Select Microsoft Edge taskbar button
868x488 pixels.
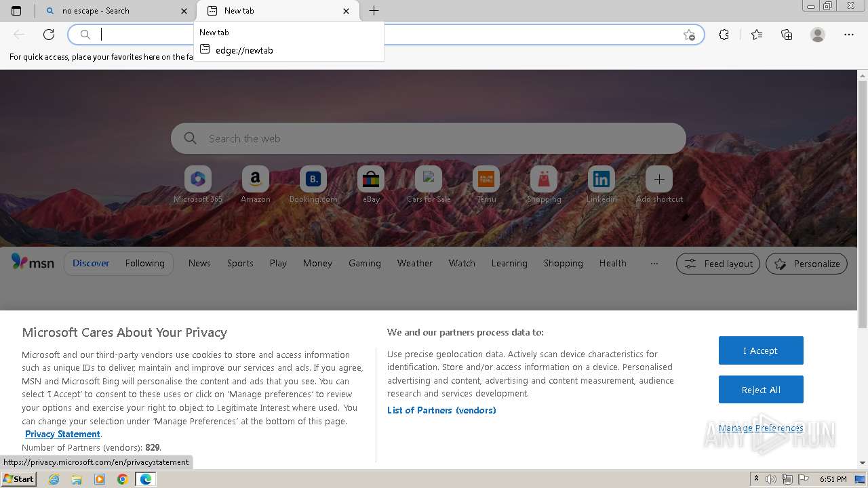145,479
